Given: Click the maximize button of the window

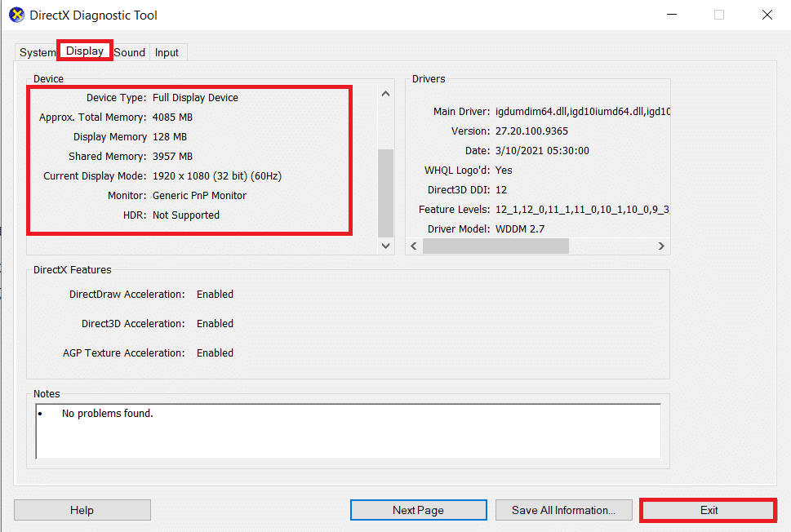Looking at the screenshot, I should (x=719, y=15).
